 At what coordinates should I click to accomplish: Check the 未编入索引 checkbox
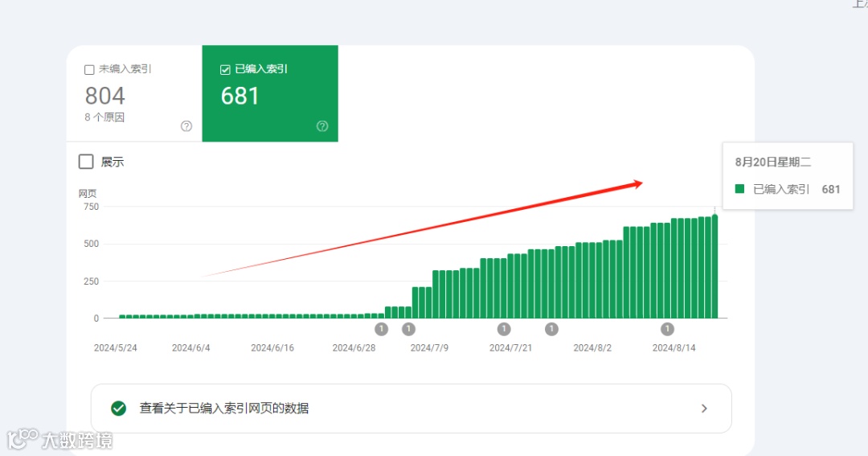[x=89, y=70]
